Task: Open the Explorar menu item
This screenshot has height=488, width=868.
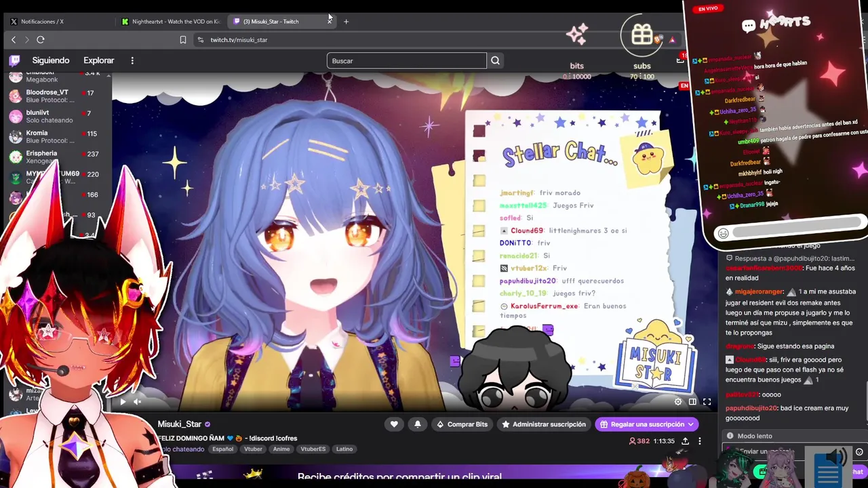Action: click(99, 60)
